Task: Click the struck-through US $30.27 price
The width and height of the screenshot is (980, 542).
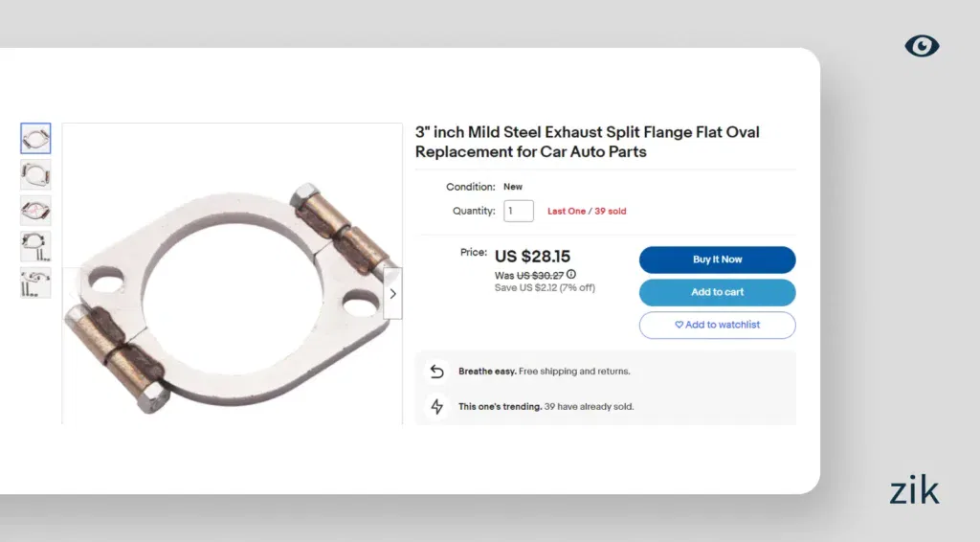Action: [x=540, y=276]
